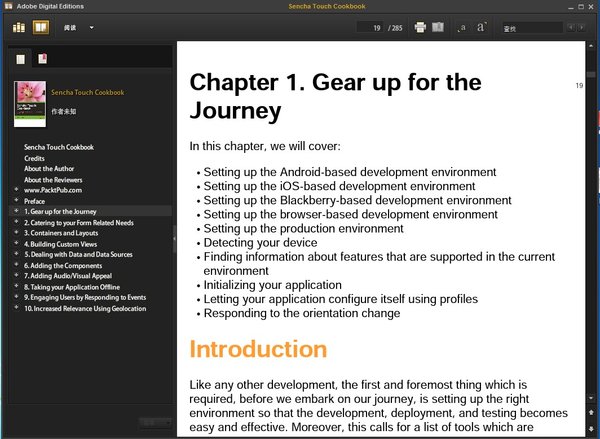Jump to Credits in contents list

[x=34, y=157]
